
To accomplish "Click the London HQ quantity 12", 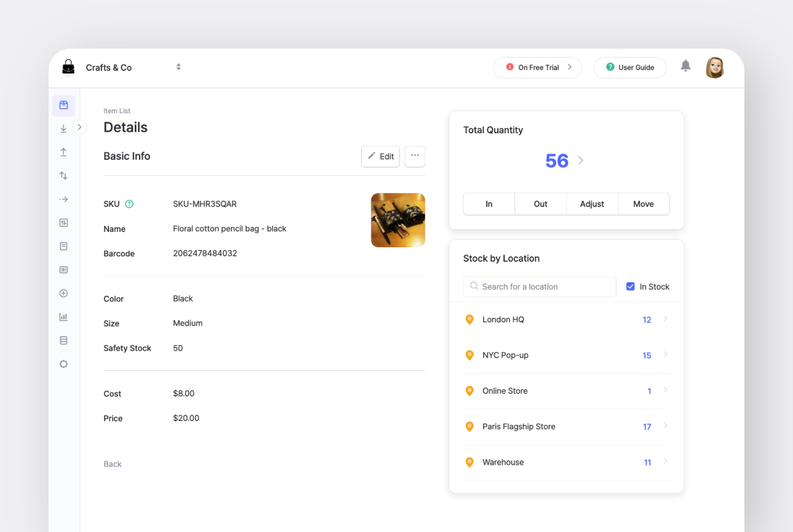I will pos(647,319).
